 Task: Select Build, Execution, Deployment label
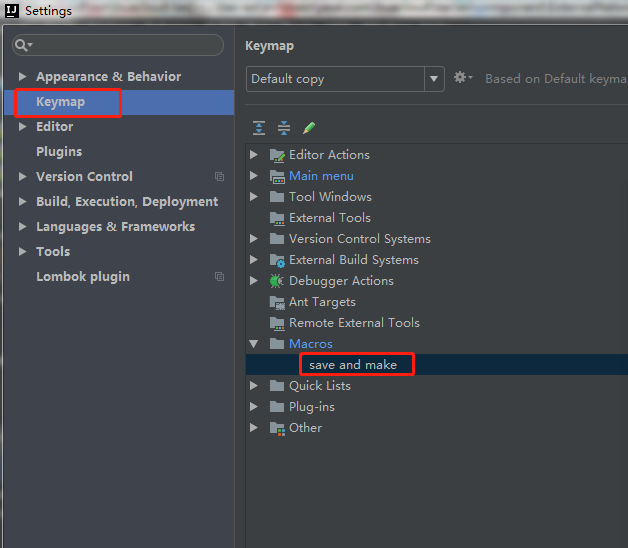[x=127, y=202]
